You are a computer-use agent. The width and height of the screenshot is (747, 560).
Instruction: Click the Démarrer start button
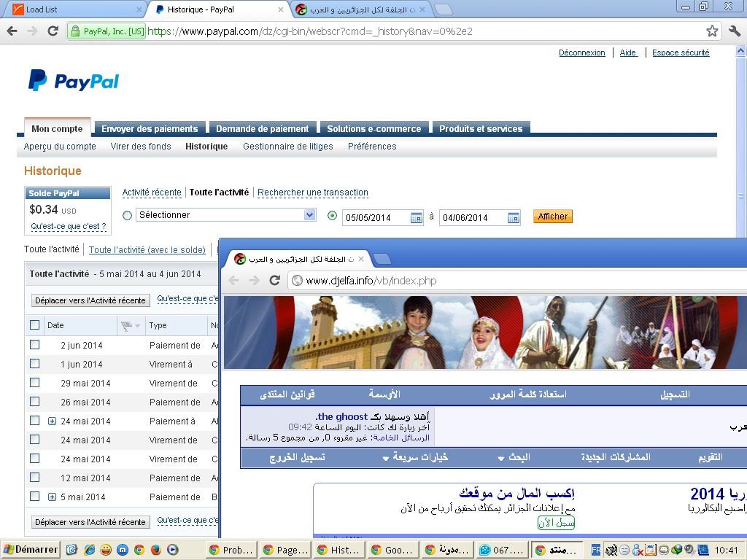[31, 550]
